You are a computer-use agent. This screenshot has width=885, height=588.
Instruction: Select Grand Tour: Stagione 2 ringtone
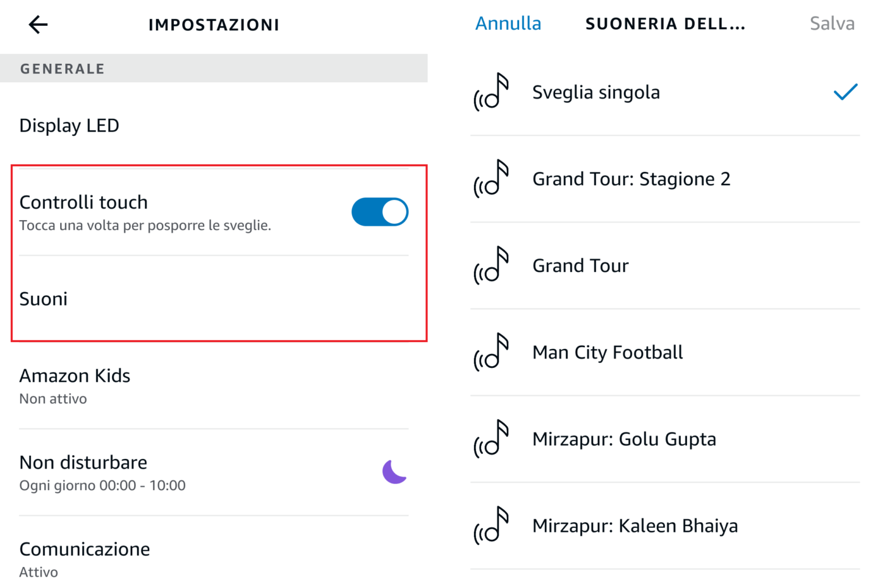pos(631,179)
